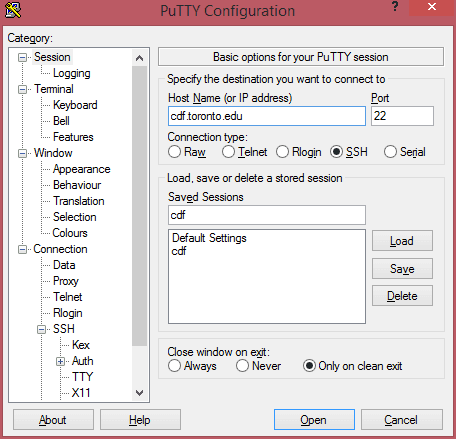Open terminal Features settings
Image resolution: width=456 pixels, height=439 pixels.
73,137
